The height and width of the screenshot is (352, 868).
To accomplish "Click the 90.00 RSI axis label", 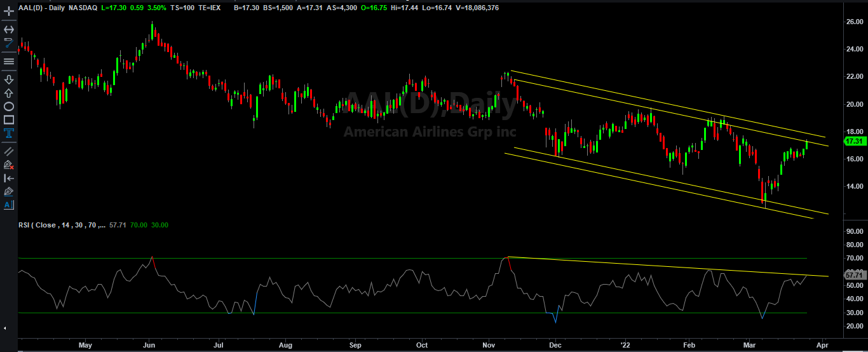I will (855, 231).
